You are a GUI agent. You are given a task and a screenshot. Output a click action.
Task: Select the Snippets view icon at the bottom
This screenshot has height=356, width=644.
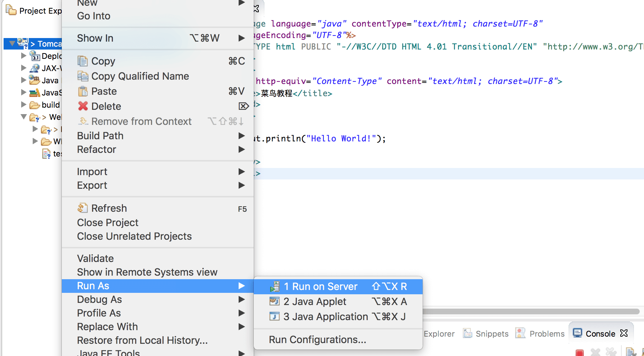(468, 333)
